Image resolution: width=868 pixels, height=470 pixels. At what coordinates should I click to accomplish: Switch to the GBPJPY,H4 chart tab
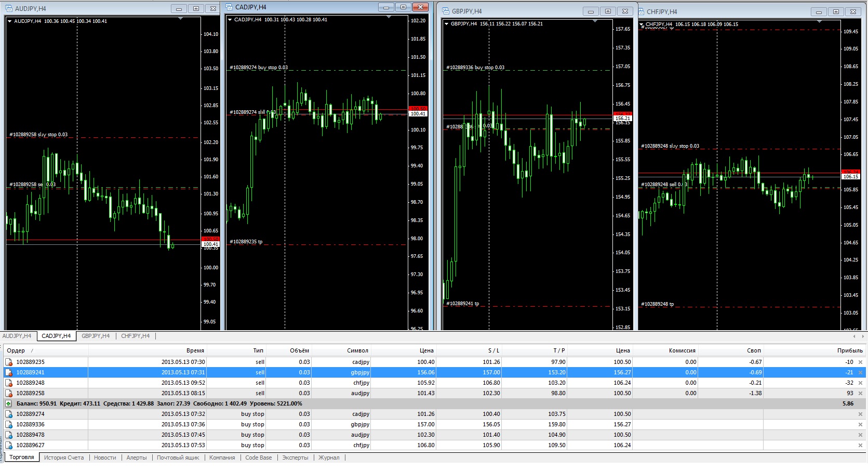(96, 336)
